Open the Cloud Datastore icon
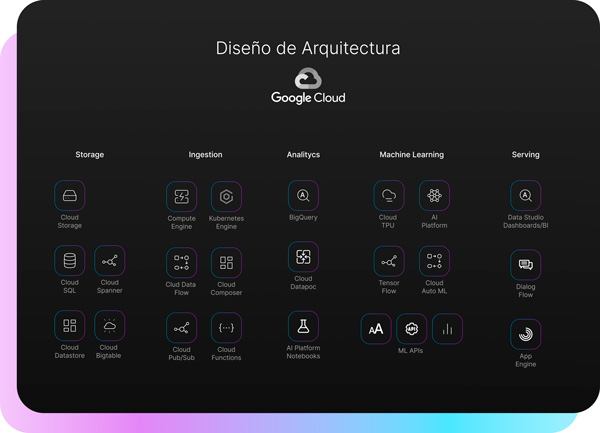The image size is (600, 433). pos(70,326)
